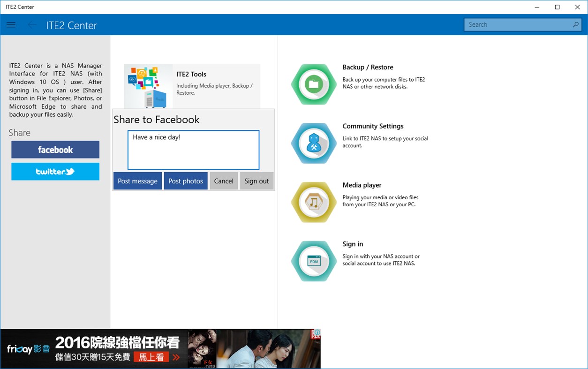Screen dimensions: 588x369
Task: Click the magnifier icon in the search box
Action: coord(576,24)
